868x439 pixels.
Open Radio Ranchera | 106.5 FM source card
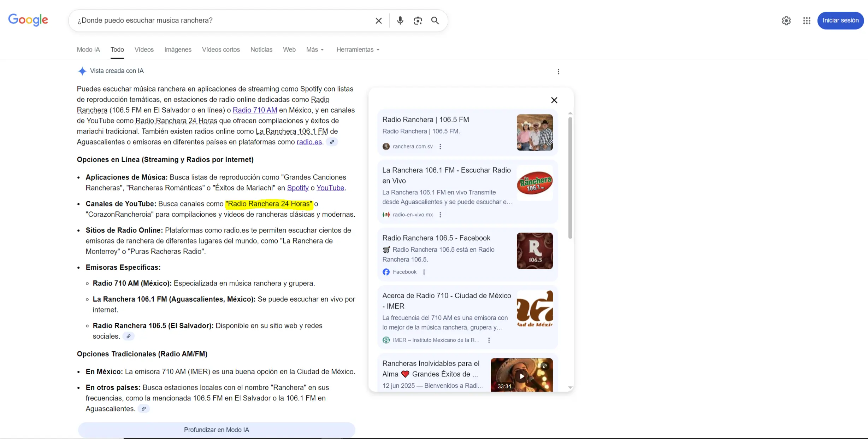467,133
